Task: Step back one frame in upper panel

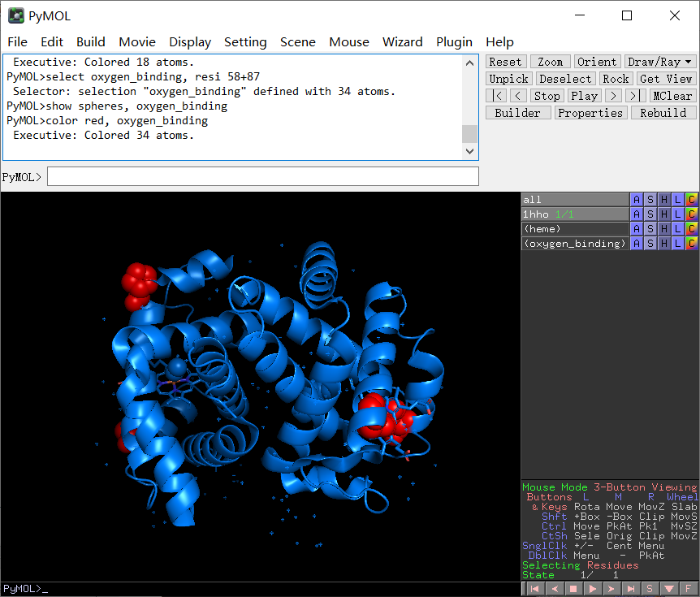Action: pos(518,96)
